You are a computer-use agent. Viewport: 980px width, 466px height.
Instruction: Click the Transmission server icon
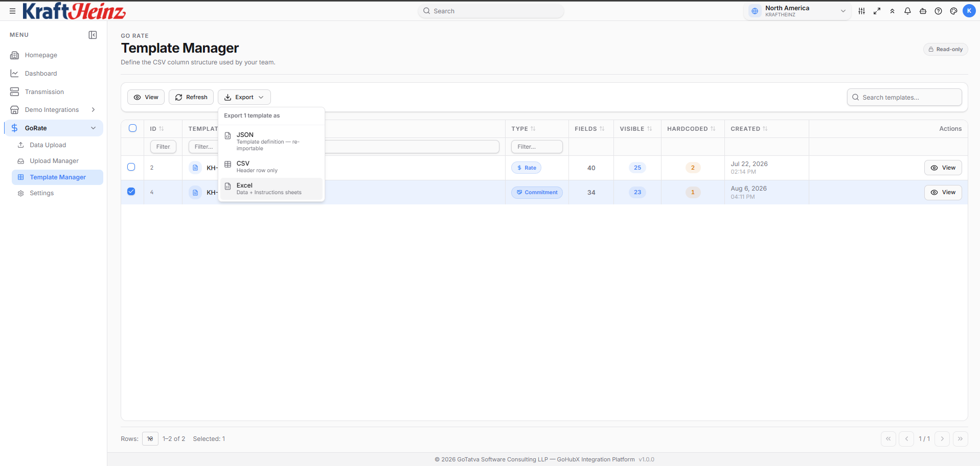coord(14,92)
